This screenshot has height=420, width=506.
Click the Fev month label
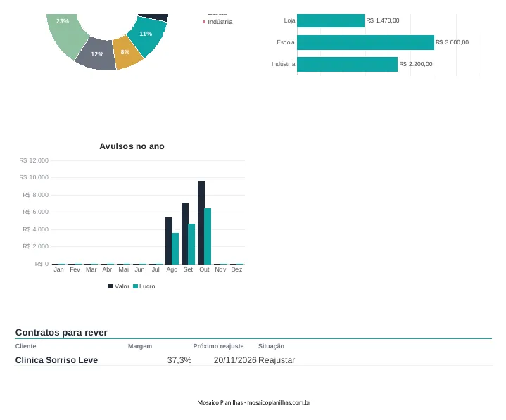coord(75,269)
